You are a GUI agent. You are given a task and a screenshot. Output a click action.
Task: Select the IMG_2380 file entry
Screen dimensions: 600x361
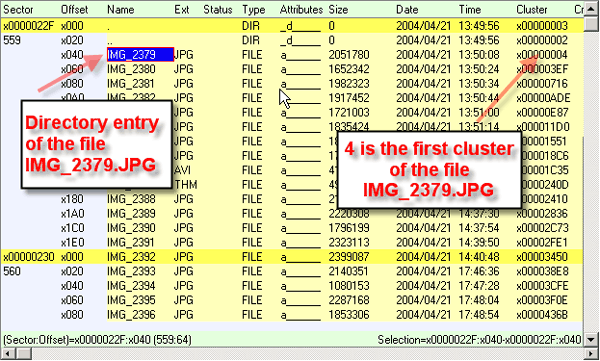pyautogui.click(x=131, y=69)
